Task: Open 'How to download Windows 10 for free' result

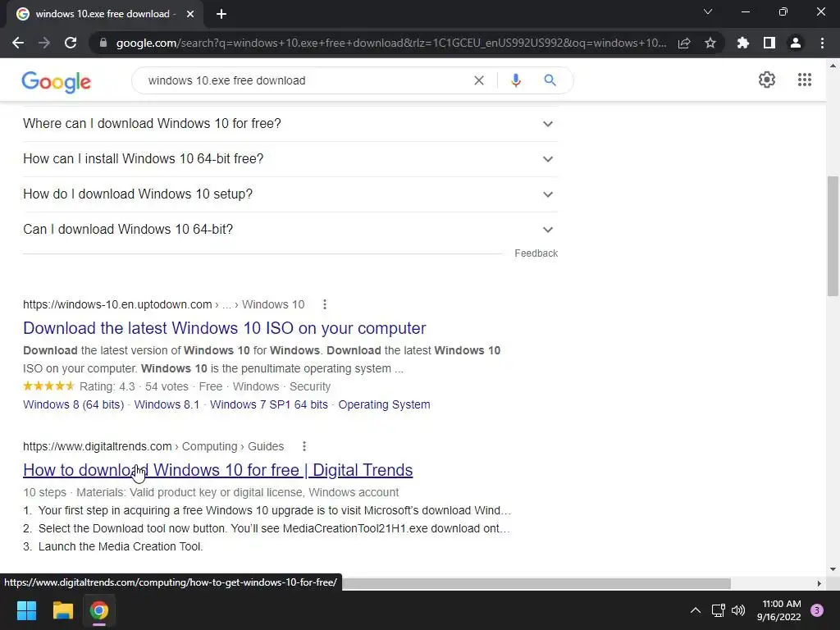Action: point(218,470)
